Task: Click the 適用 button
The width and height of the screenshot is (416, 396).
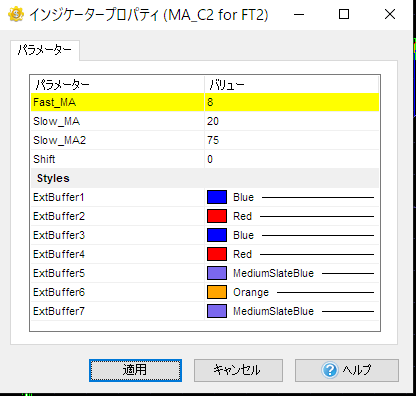Action: 135,370
